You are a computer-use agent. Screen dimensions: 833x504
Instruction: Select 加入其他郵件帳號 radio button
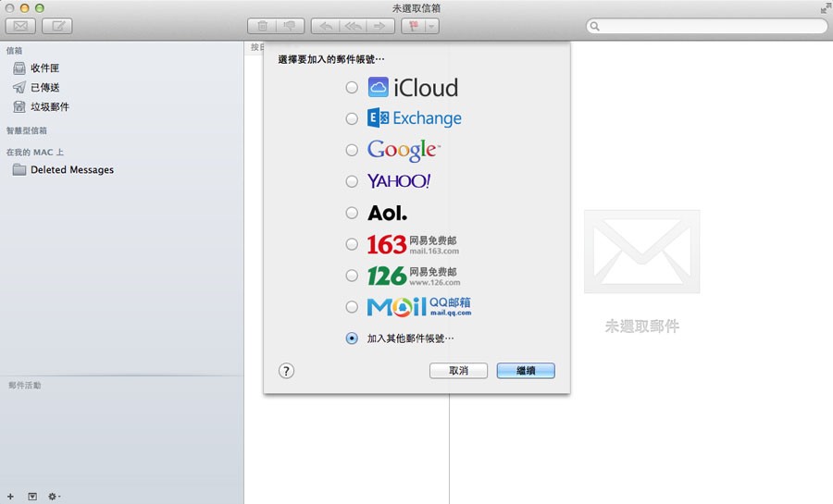point(352,338)
